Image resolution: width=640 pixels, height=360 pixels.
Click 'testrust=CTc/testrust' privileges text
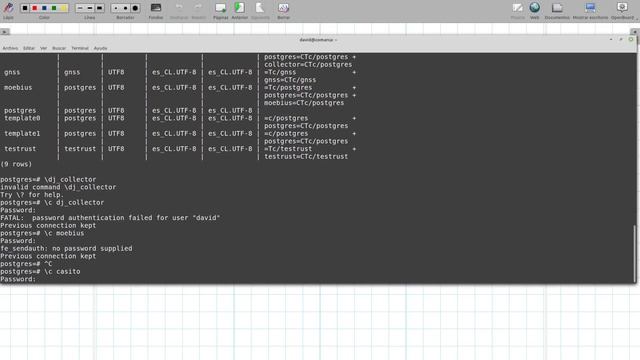[x=306, y=157]
